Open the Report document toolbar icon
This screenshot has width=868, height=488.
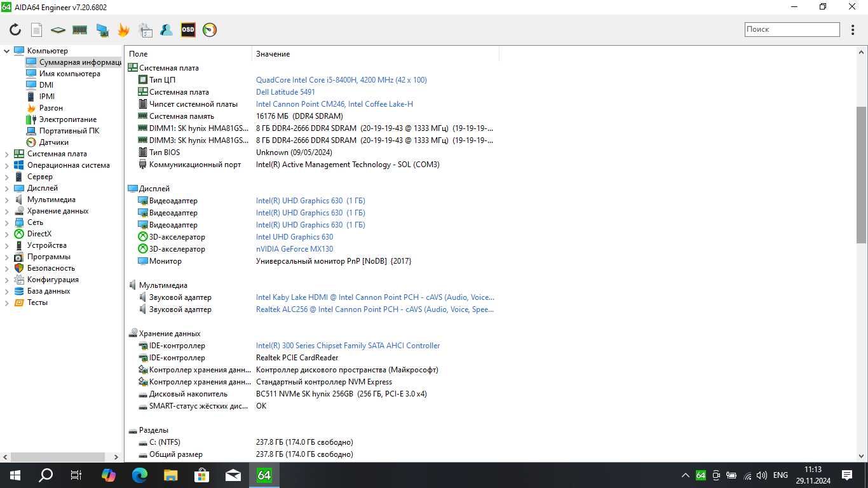pyautogui.click(x=37, y=30)
